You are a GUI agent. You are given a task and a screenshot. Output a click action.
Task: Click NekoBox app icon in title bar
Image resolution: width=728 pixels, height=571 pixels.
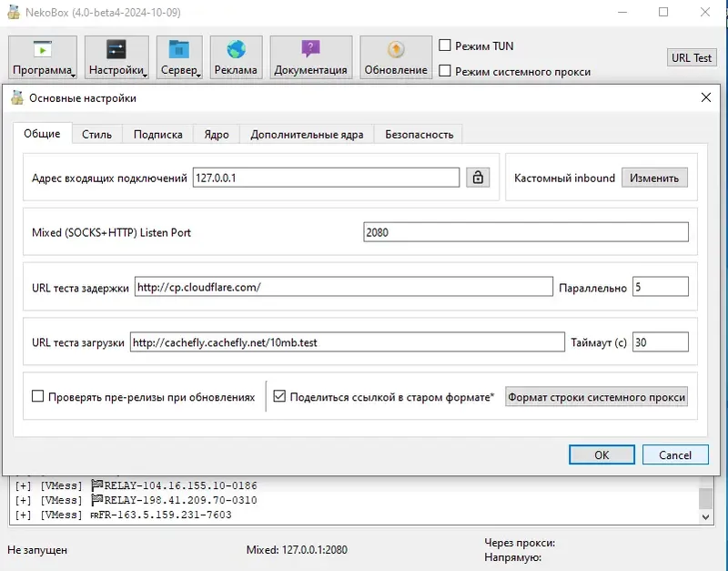click(14, 12)
